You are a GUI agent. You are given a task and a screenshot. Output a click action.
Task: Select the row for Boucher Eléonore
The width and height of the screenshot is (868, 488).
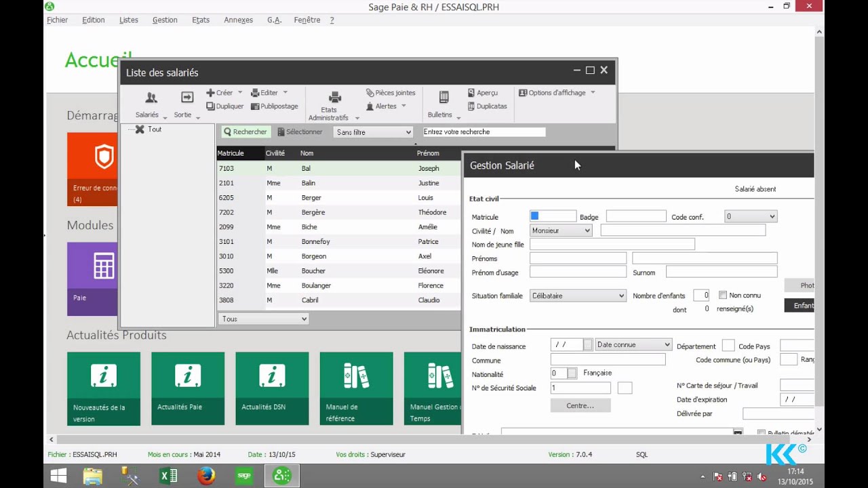(338, 271)
